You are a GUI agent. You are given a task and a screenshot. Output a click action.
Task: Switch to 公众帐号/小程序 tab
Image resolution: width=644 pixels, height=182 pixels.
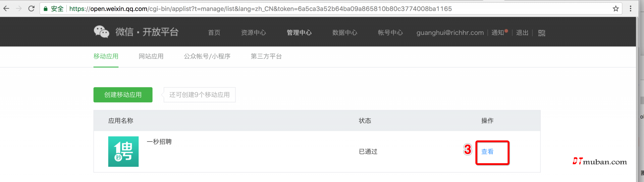point(207,56)
